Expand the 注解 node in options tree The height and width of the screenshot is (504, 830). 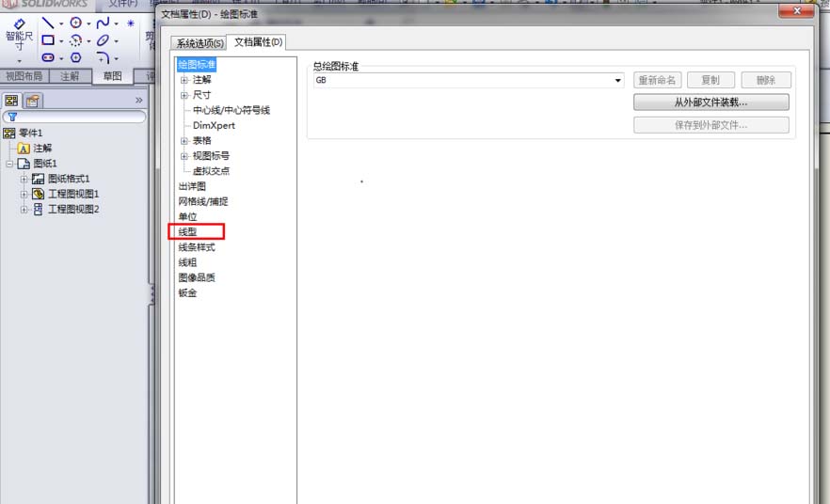184,80
